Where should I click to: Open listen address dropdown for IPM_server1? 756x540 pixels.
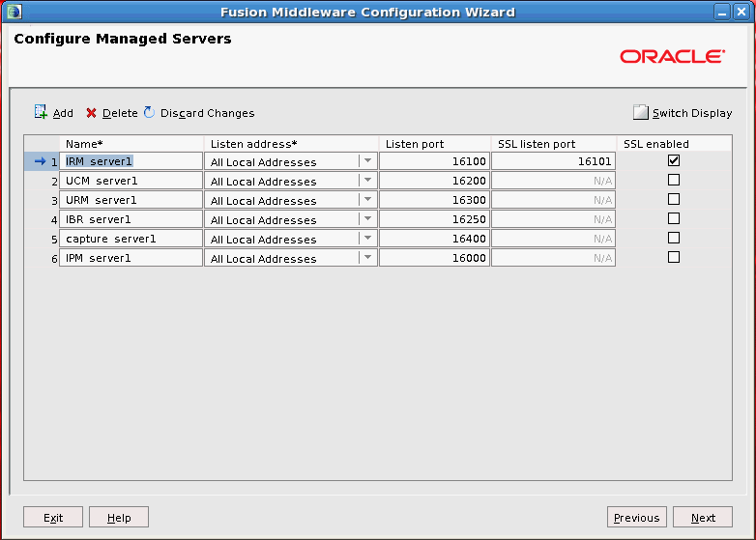tap(368, 258)
